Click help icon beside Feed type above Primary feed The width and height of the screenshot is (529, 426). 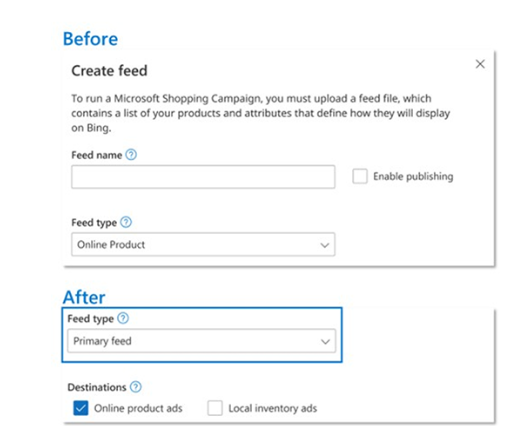(x=123, y=318)
